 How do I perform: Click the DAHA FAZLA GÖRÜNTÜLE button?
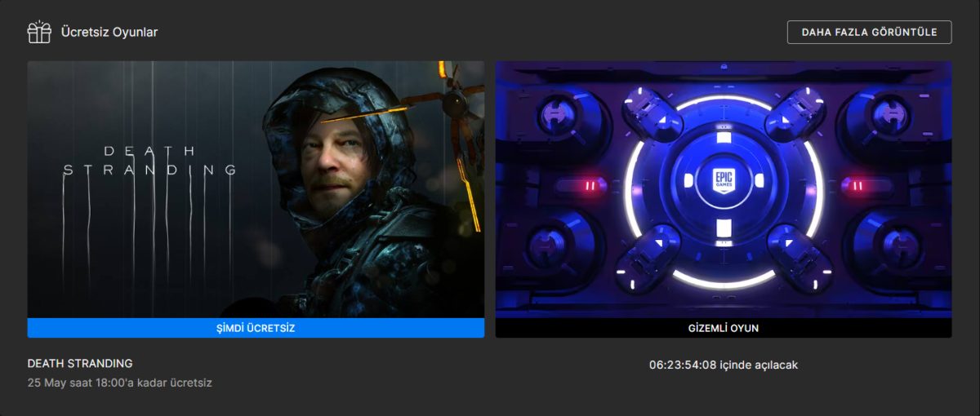(869, 32)
